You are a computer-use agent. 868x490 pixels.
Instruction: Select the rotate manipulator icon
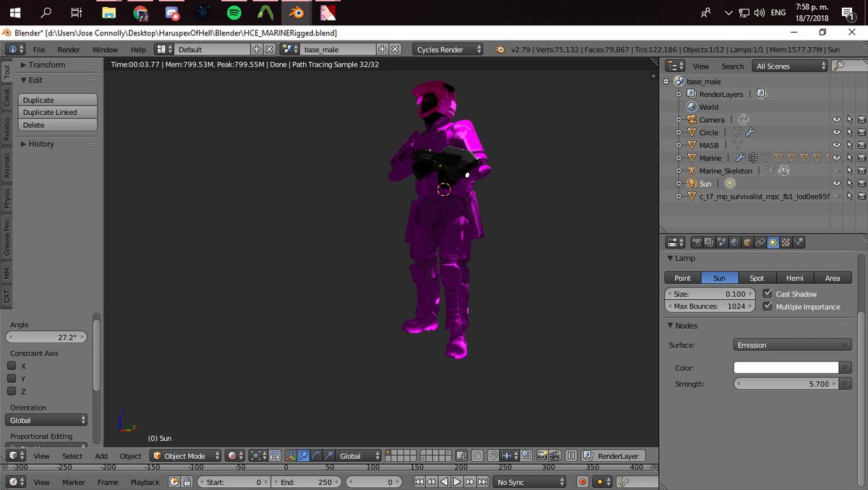316,456
